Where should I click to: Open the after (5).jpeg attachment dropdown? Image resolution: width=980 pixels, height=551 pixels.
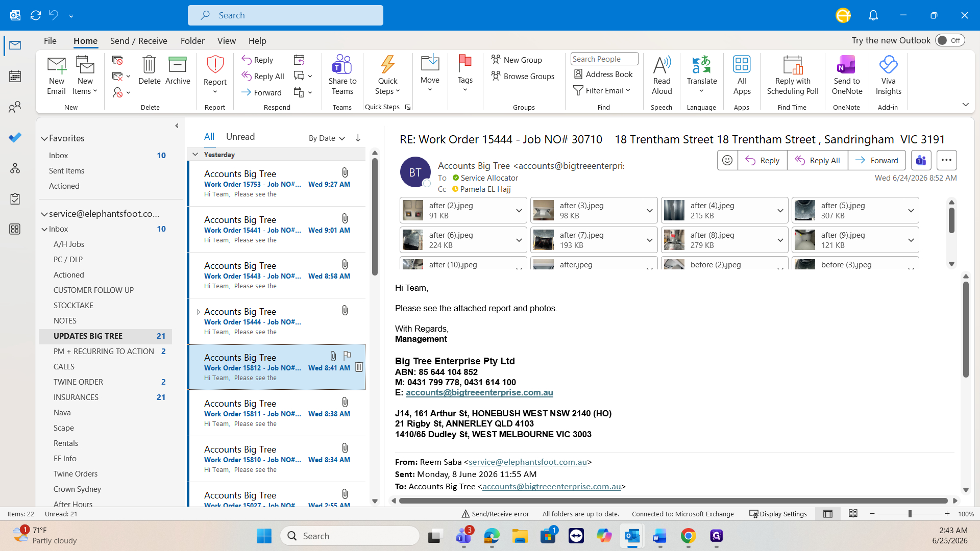coord(911,210)
